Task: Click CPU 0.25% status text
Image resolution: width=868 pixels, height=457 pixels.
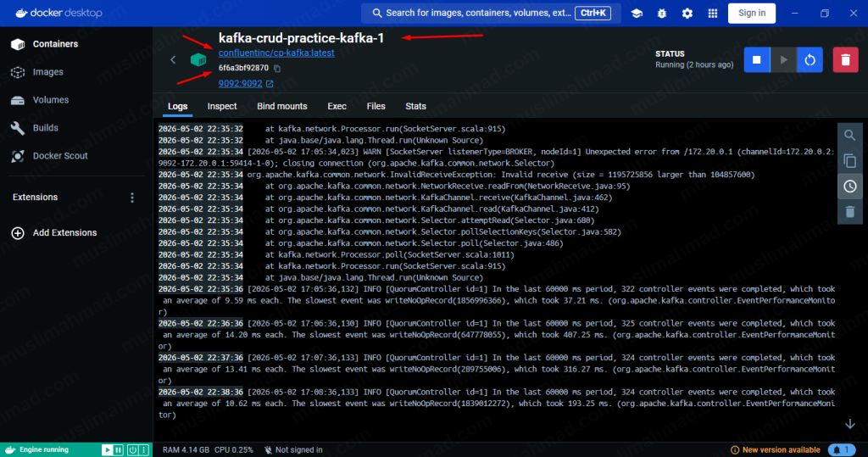Action: 234,450
